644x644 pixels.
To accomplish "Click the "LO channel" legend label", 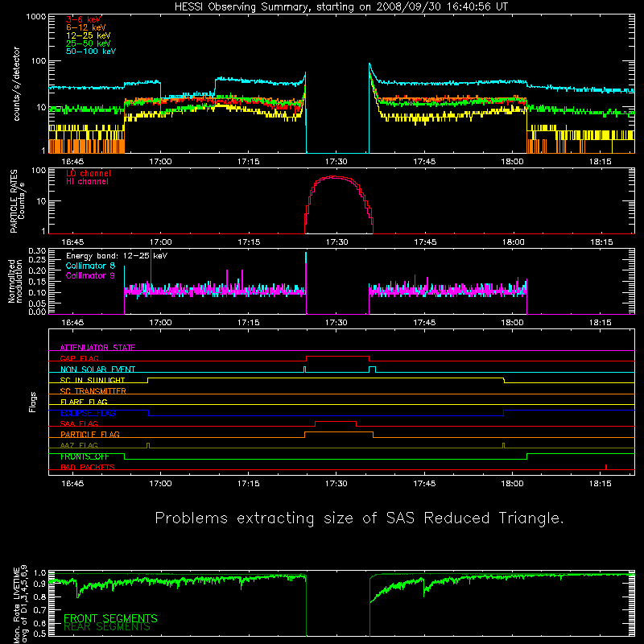I will tap(89, 173).
